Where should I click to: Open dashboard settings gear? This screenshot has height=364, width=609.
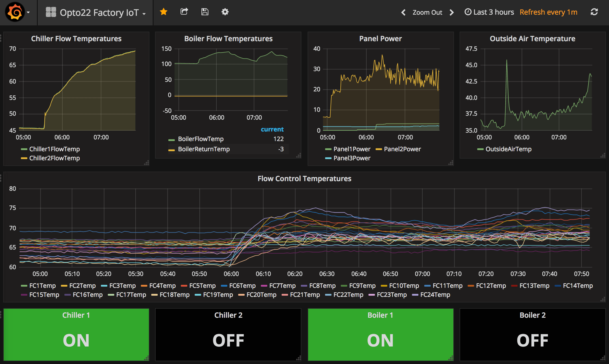tap(225, 12)
